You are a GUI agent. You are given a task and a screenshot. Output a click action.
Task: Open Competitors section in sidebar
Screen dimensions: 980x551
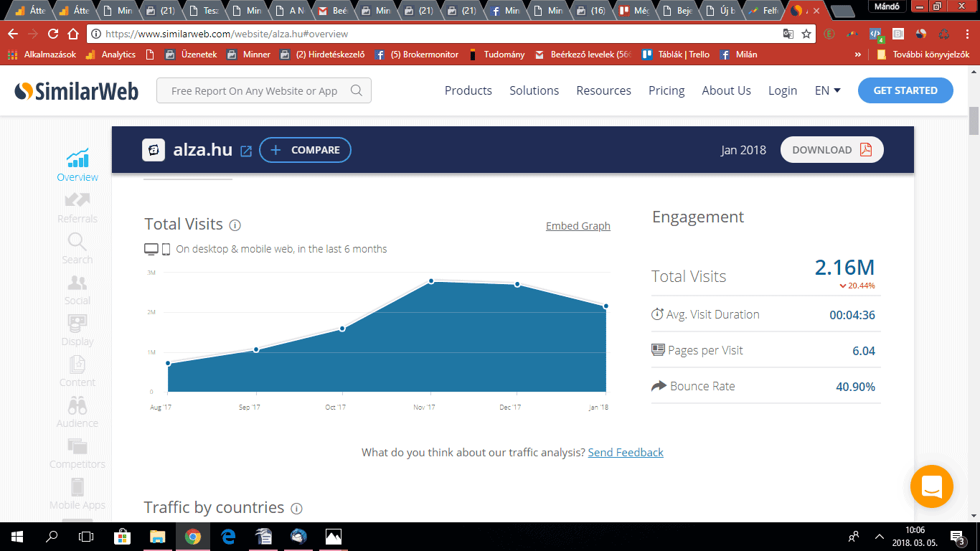point(77,453)
